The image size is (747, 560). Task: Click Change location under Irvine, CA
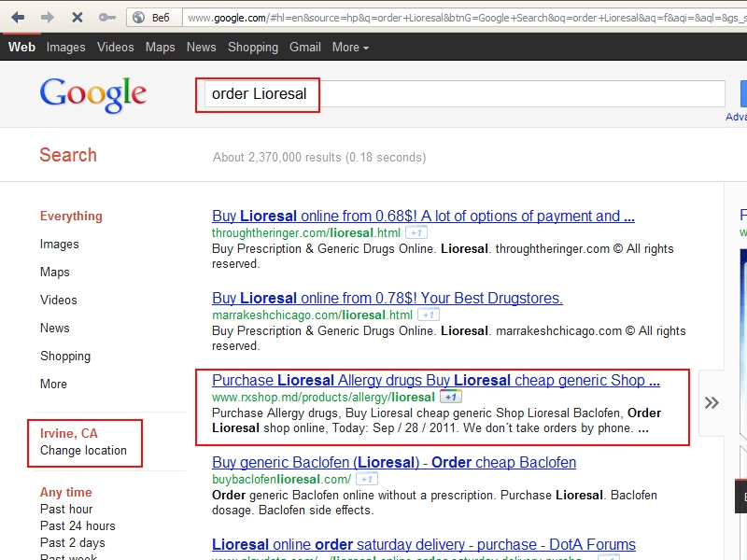point(83,451)
